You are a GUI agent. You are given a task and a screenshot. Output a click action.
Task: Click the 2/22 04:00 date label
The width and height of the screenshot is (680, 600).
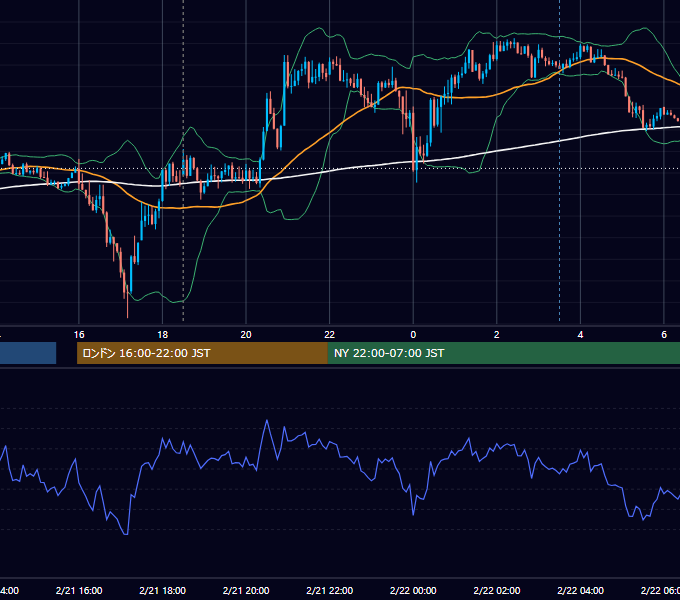pos(580,590)
